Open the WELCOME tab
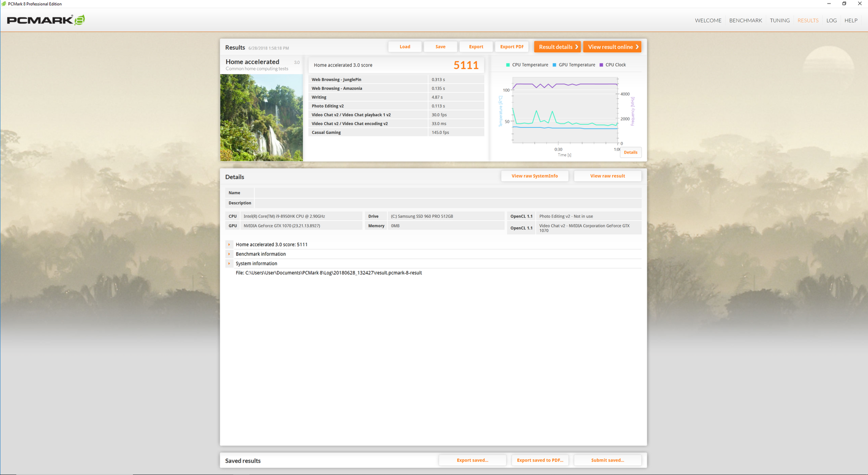Screen dimensions: 868x475 [x=708, y=20]
